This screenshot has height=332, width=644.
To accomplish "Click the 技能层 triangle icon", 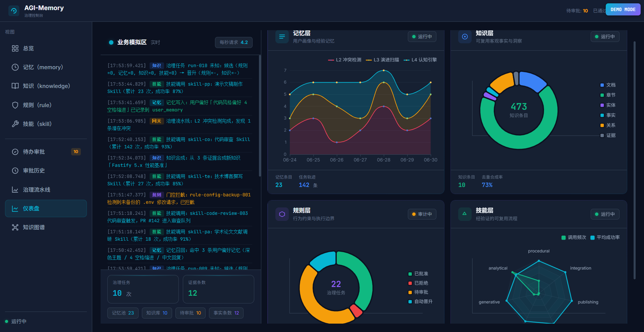I will pos(465,214).
